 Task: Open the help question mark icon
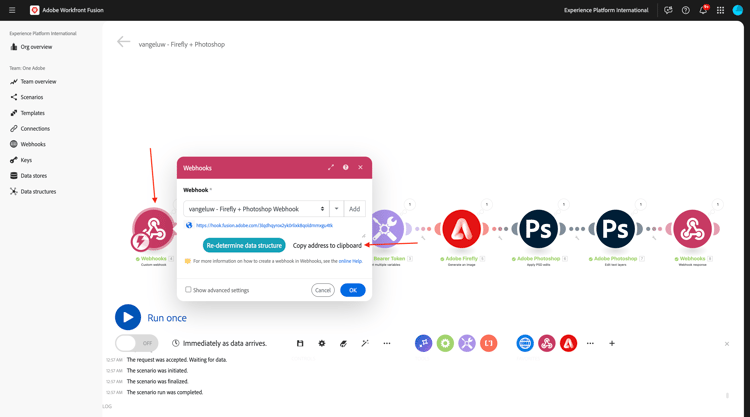685,10
